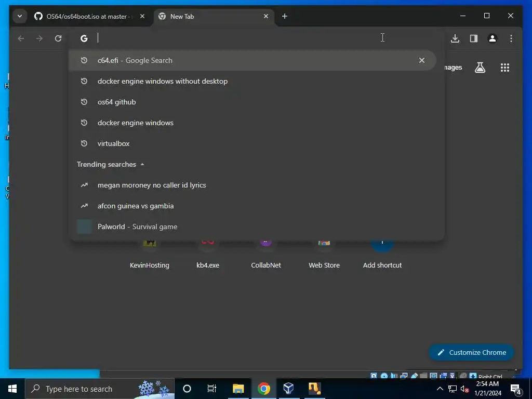Select the 'virtualbox' history suggestion
This screenshot has height=399, width=532.
(x=252, y=143)
